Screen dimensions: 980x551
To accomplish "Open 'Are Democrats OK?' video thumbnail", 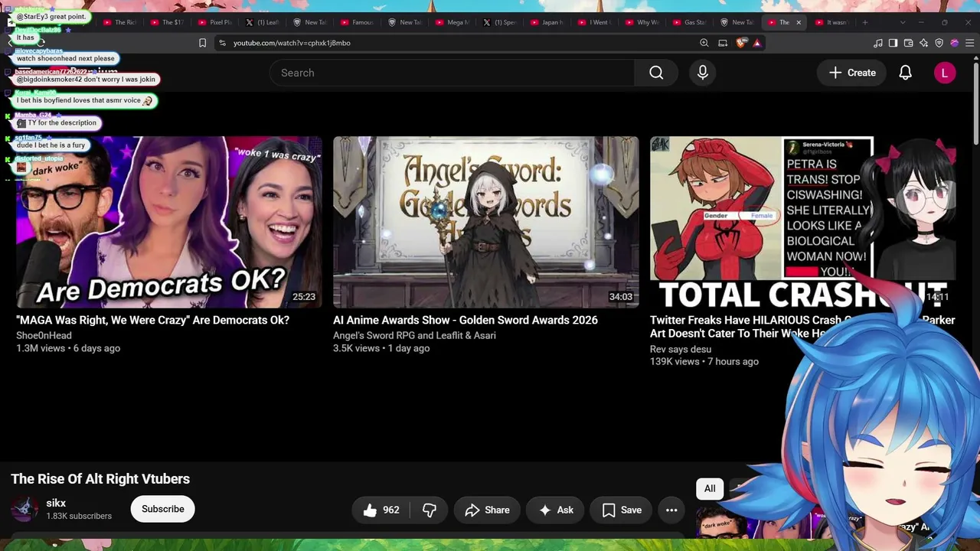I will pyautogui.click(x=169, y=222).
